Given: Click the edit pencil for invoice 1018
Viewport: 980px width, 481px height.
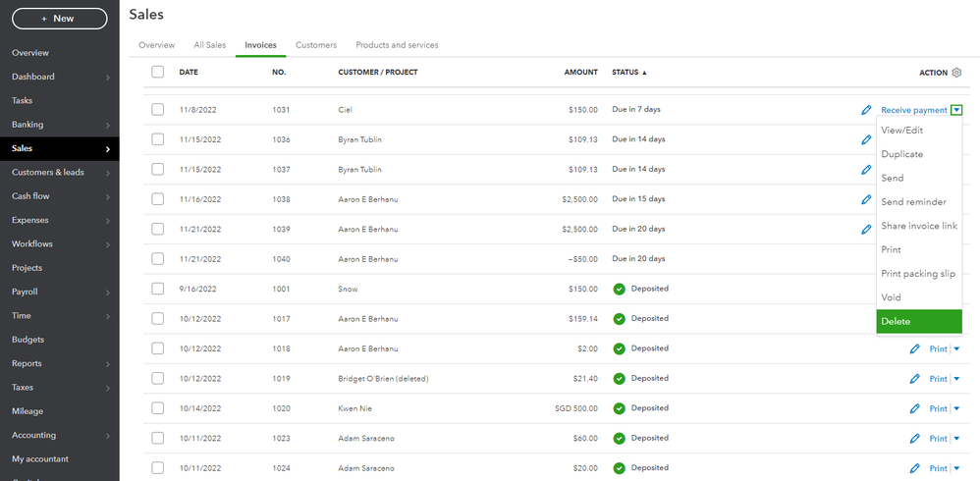Looking at the screenshot, I should 915,348.
